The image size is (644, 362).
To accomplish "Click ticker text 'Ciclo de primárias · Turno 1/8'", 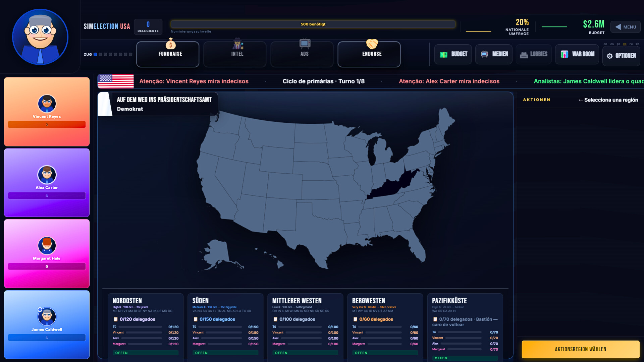I will pyautogui.click(x=323, y=81).
